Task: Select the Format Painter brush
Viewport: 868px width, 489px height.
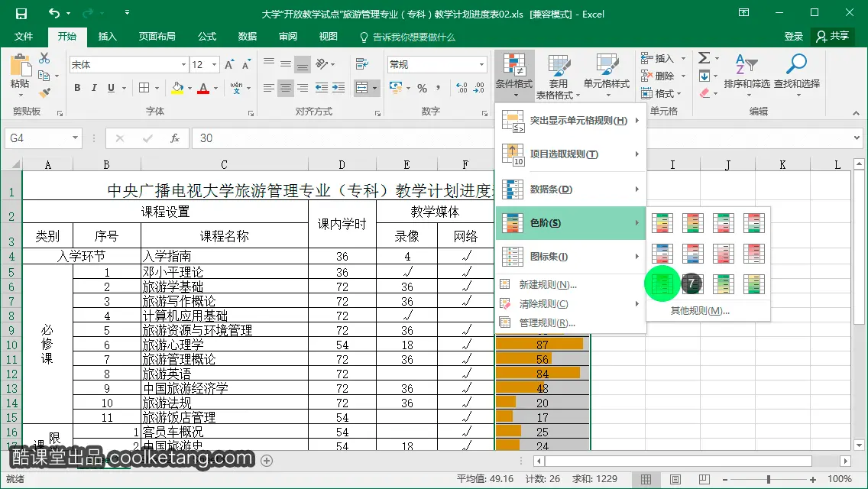Action: [x=44, y=92]
